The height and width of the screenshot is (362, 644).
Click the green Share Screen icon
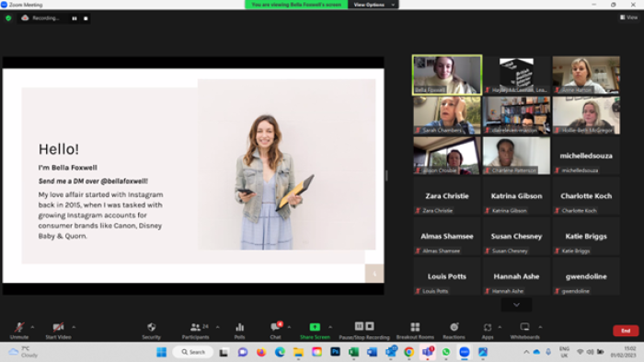(315, 327)
